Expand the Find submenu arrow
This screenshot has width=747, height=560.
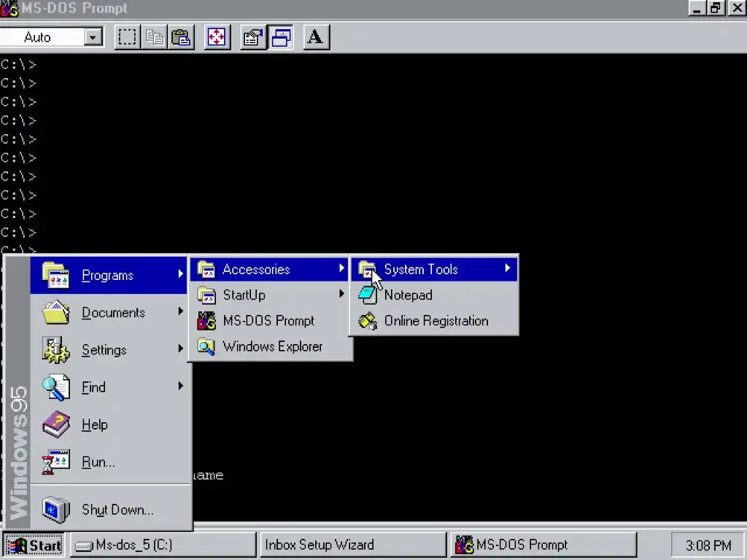(x=181, y=386)
